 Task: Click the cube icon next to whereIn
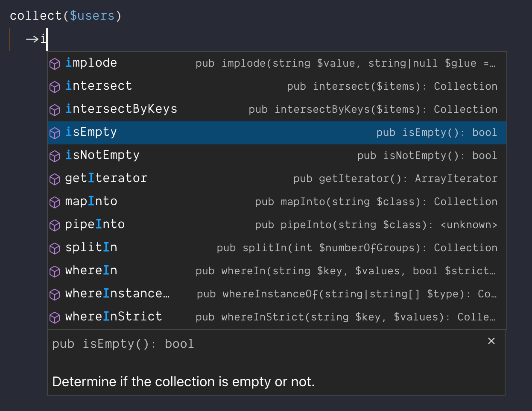pos(55,272)
